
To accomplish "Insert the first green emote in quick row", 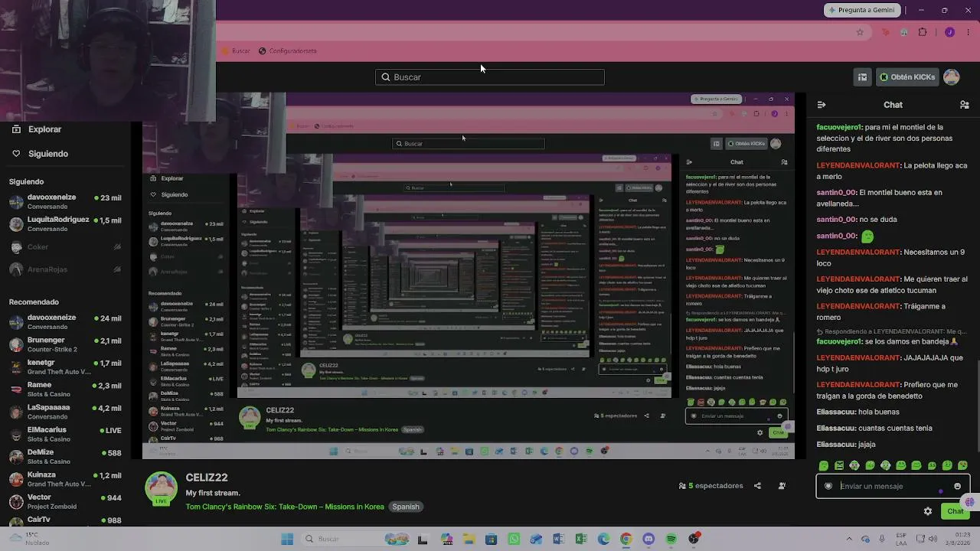I will click(x=824, y=465).
